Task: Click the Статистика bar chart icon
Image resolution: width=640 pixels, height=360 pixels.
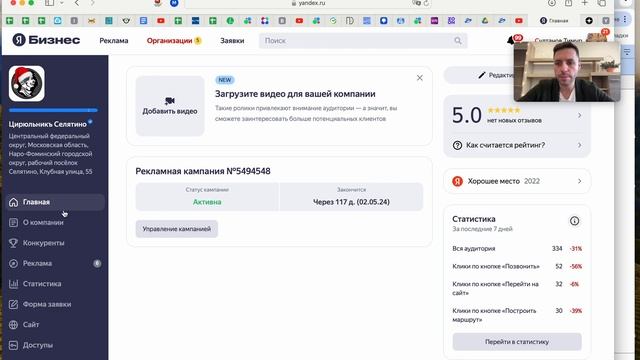Action: pyautogui.click(x=13, y=284)
